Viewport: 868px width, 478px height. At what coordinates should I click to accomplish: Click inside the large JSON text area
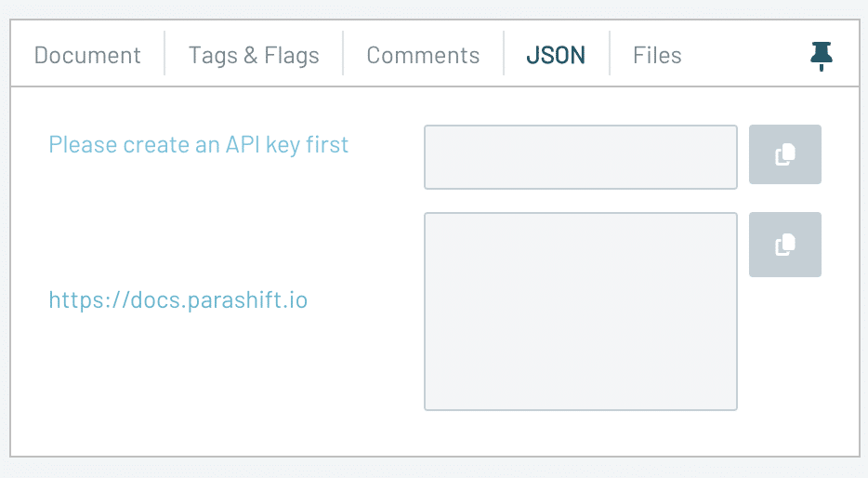click(x=581, y=312)
